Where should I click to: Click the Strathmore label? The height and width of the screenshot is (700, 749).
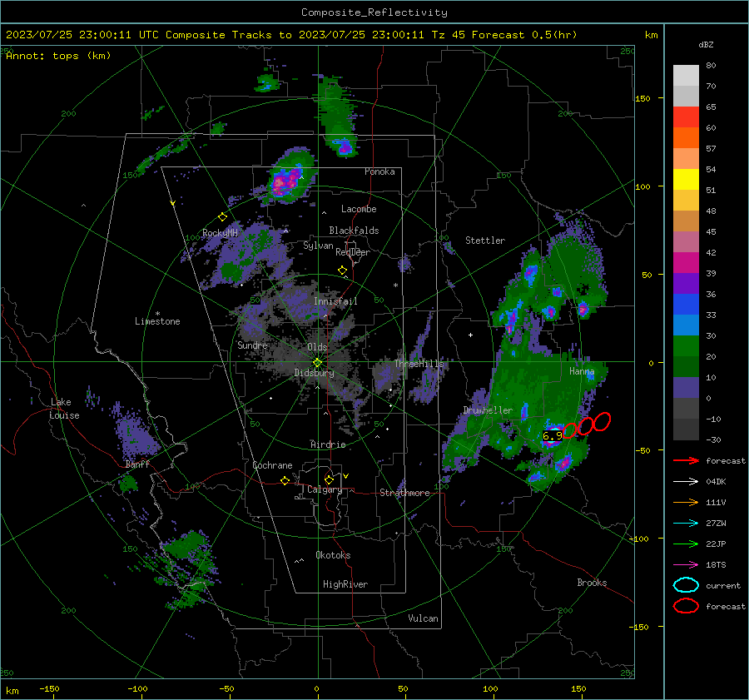click(404, 493)
